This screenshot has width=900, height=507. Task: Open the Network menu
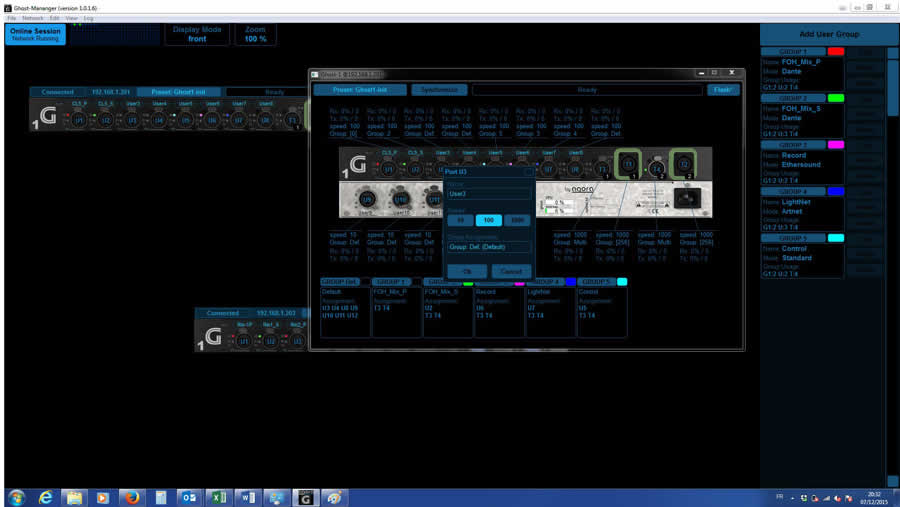click(33, 18)
